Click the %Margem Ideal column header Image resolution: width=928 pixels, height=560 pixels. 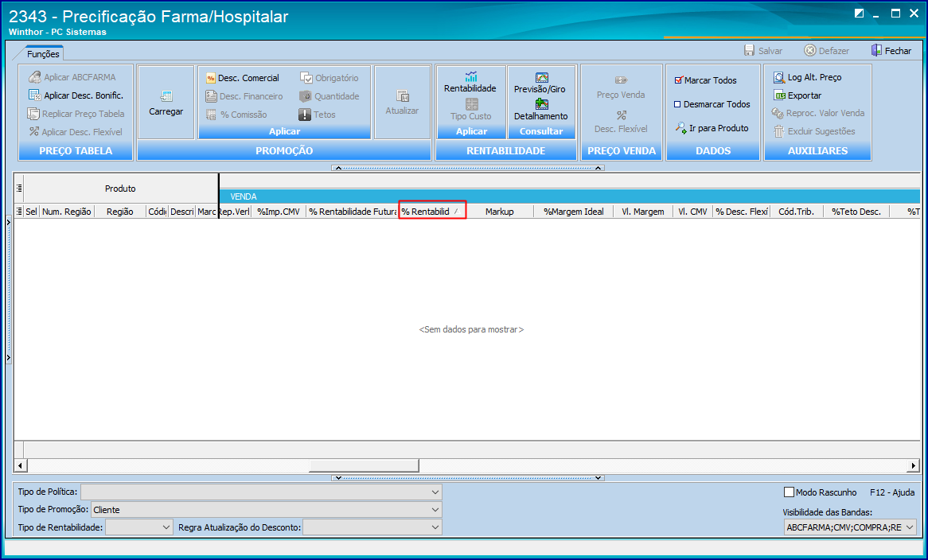click(x=574, y=211)
